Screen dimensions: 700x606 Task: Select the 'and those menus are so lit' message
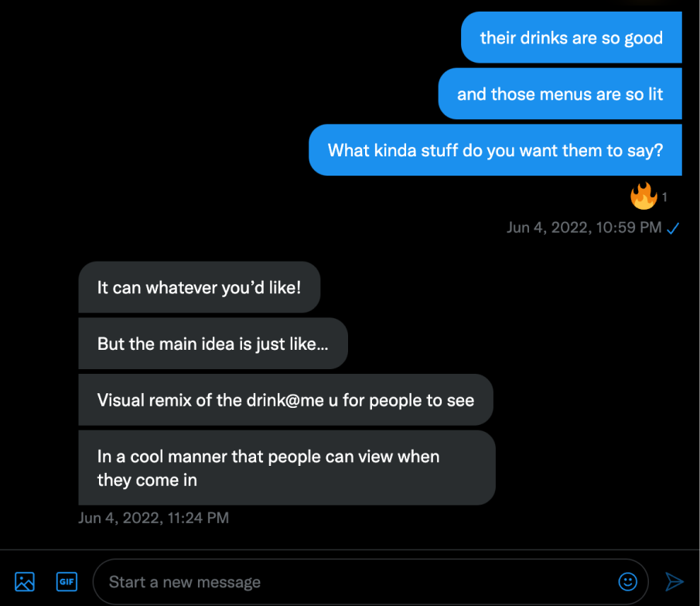click(x=559, y=94)
